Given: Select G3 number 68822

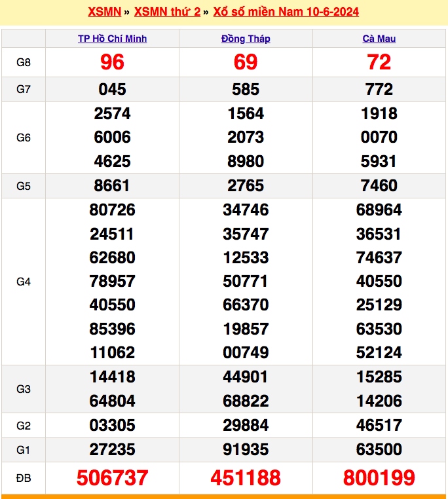Looking at the screenshot, I should [246, 401].
